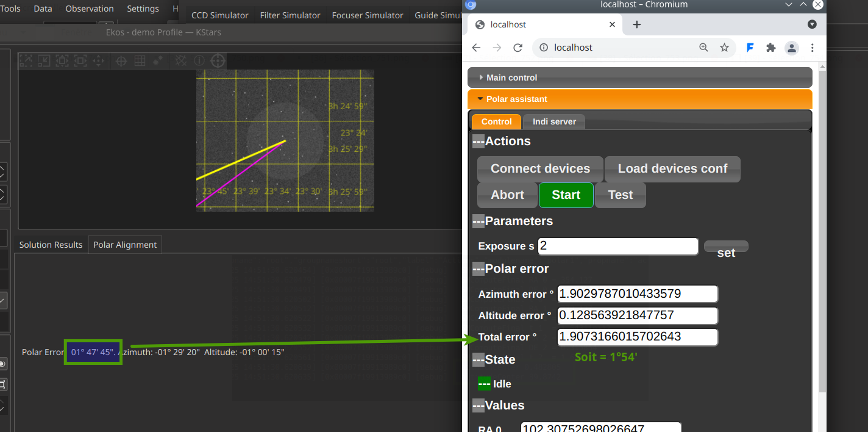Reload the localhost page
868x432 pixels.
[x=518, y=48]
